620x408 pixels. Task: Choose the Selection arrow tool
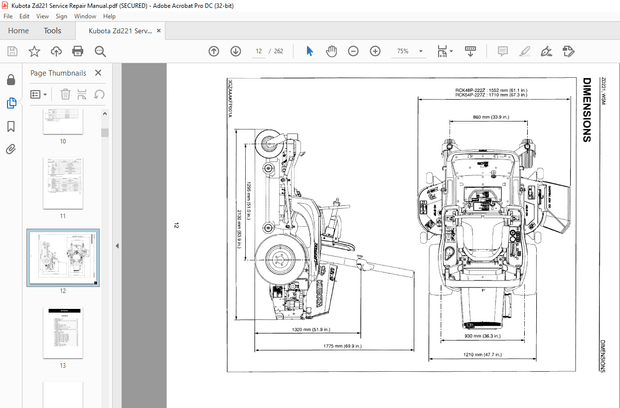click(x=310, y=51)
